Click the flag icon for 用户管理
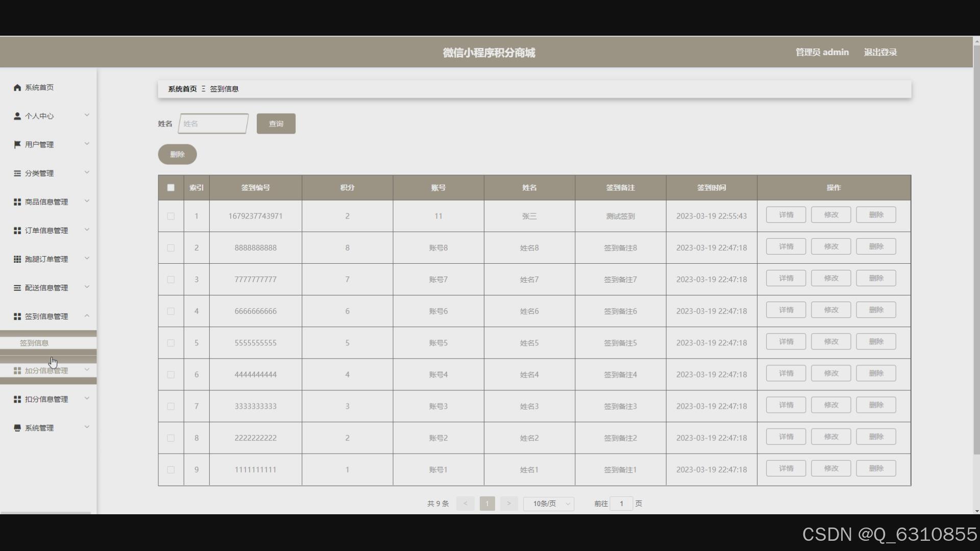The width and height of the screenshot is (980, 551). click(x=17, y=145)
